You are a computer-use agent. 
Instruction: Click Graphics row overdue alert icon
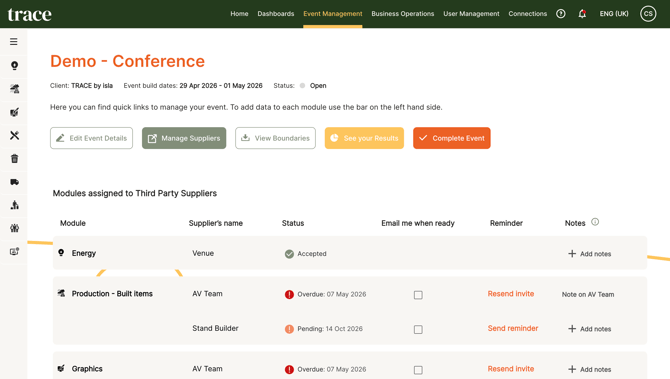click(x=289, y=370)
